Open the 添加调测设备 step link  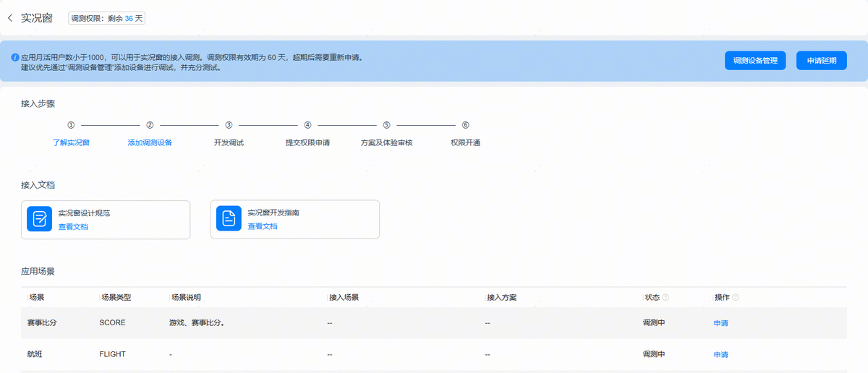coord(150,142)
